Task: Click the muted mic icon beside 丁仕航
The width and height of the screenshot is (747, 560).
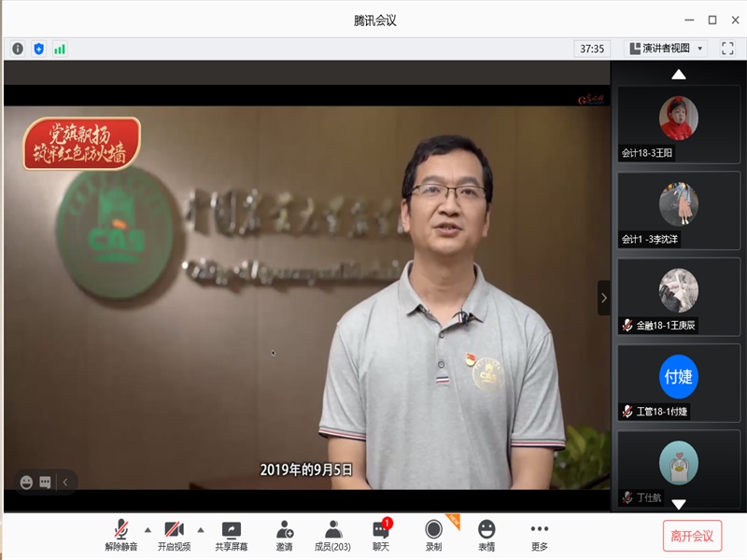Action: 627,497
